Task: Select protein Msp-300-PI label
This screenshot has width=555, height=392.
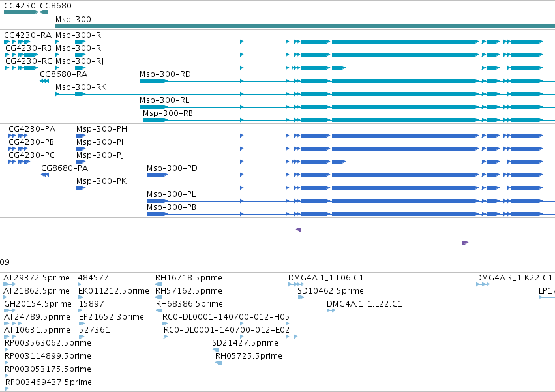Action: (x=100, y=142)
